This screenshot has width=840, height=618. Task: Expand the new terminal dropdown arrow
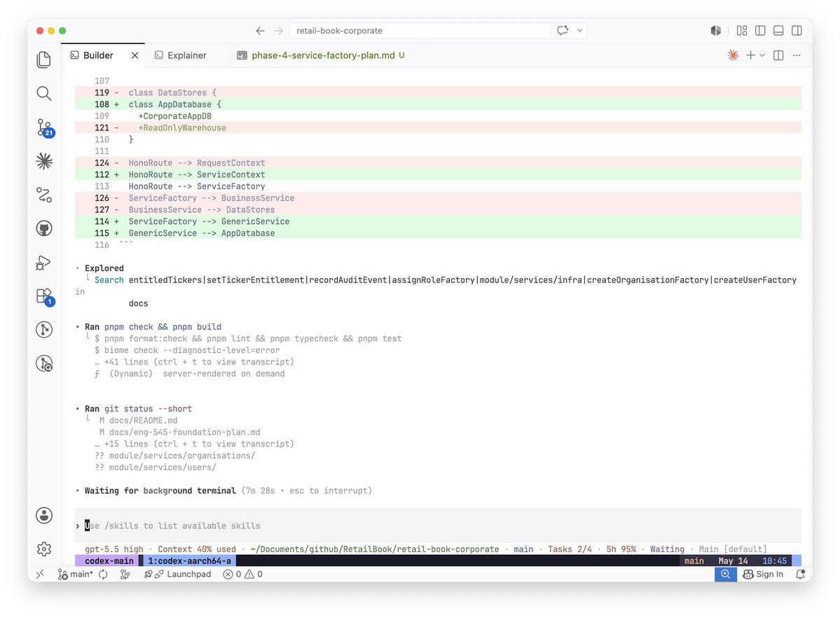click(x=762, y=55)
